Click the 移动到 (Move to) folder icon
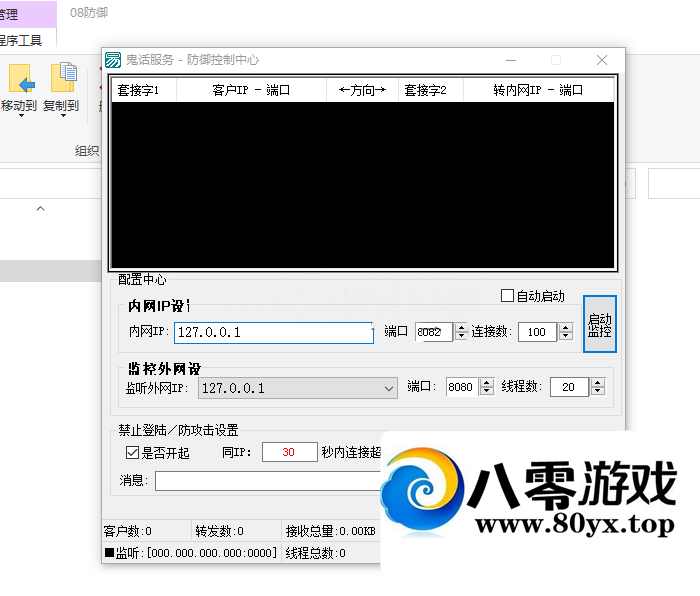Viewport: 700px width, 596px height. pos(20,79)
